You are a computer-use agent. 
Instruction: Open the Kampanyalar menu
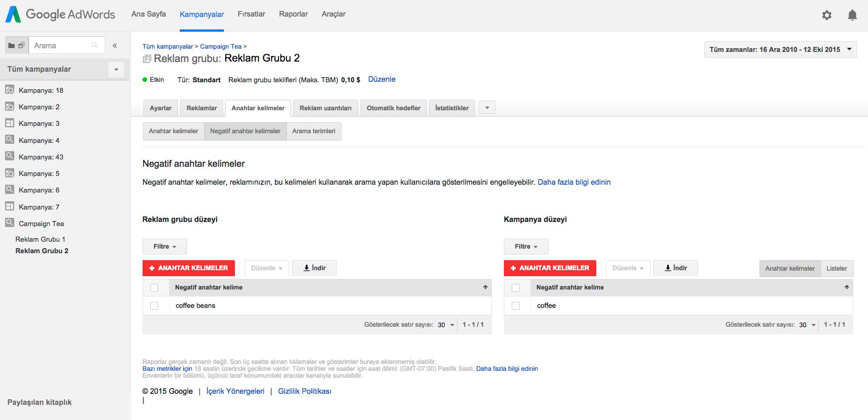(201, 14)
